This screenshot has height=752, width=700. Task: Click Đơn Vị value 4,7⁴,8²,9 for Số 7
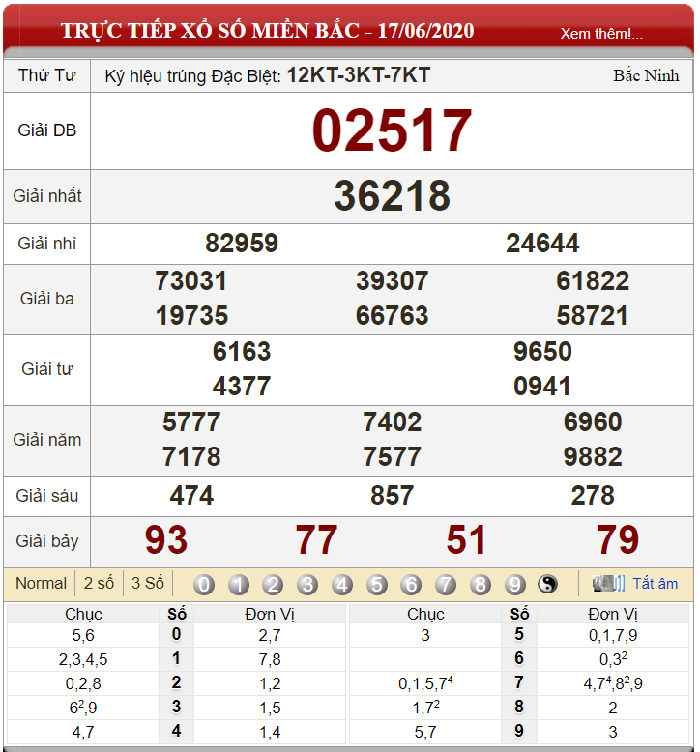point(613,683)
